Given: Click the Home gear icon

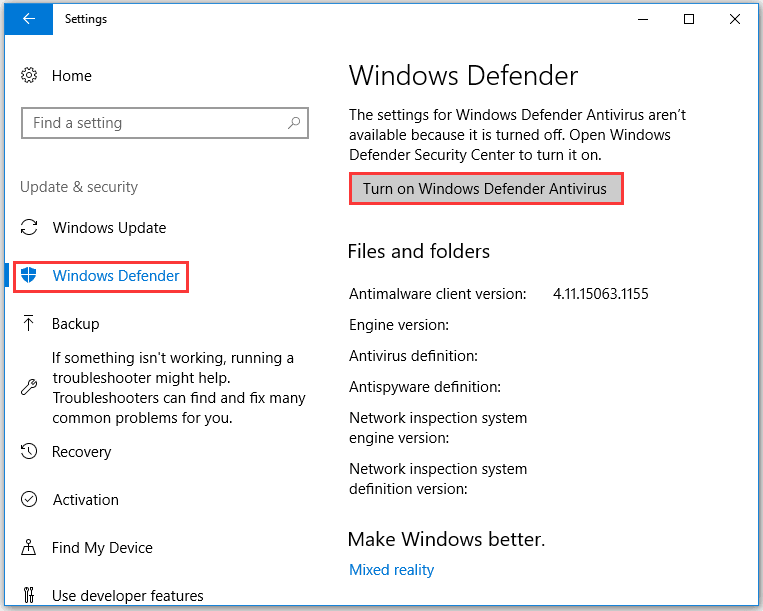Looking at the screenshot, I should [x=29, y=75].
